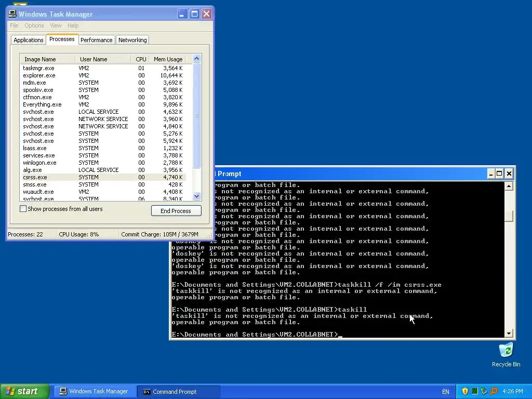This screenshot has width=532, height=399.
Task: Select the Everything.exe process row
Action: coord(103,104)
